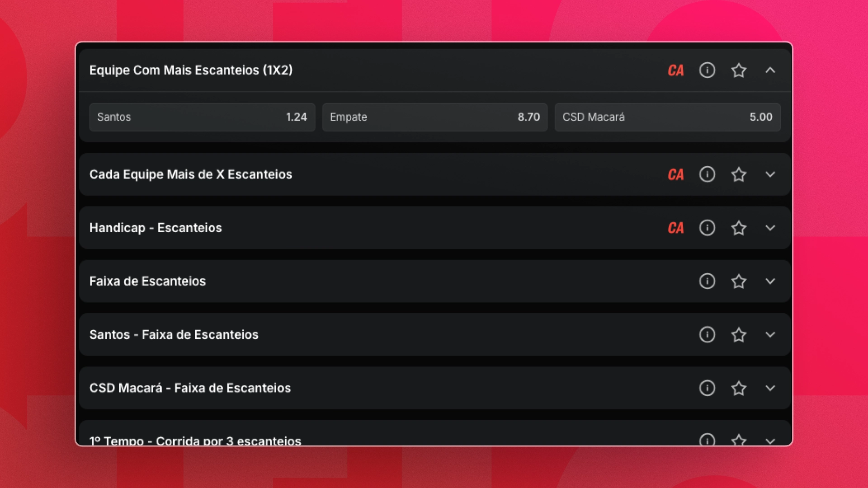868x488 pixels.
Task: Click the 1º Tempo - Corrida por 3 escanteios title
Action: 195,441
